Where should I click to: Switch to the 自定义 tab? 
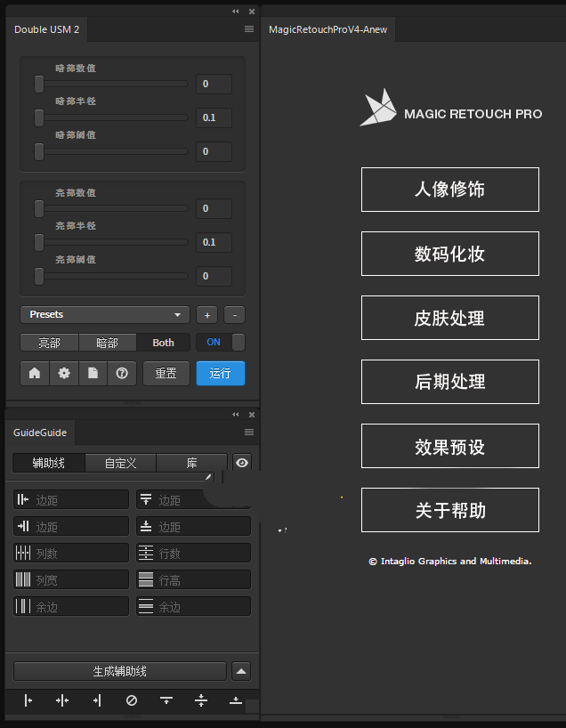coord(121,463)
